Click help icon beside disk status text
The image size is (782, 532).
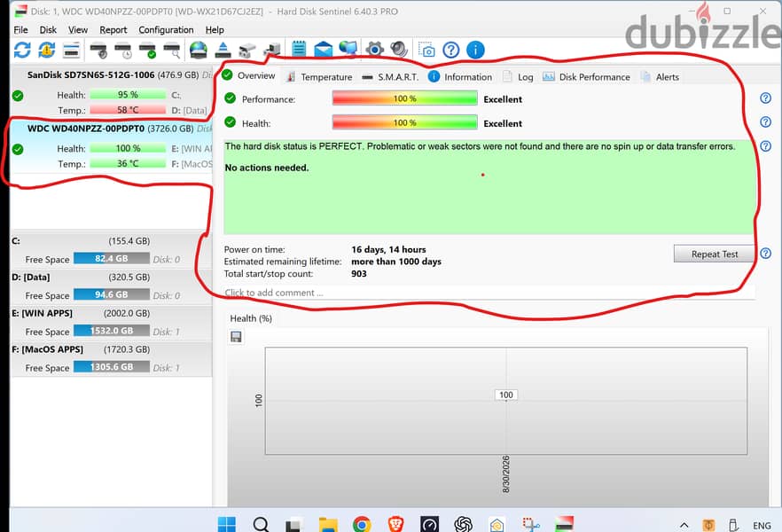765,146
